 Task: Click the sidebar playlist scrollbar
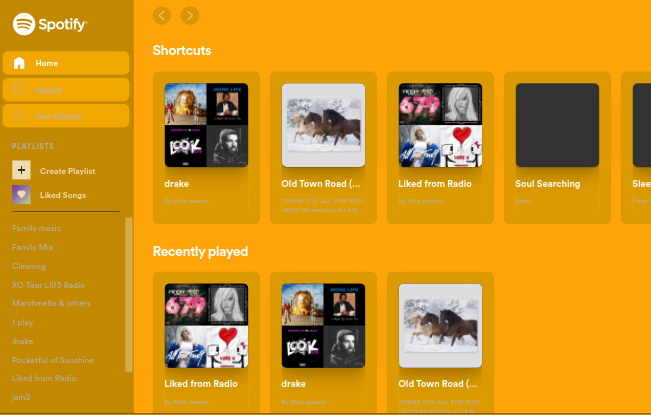(129, 295)
